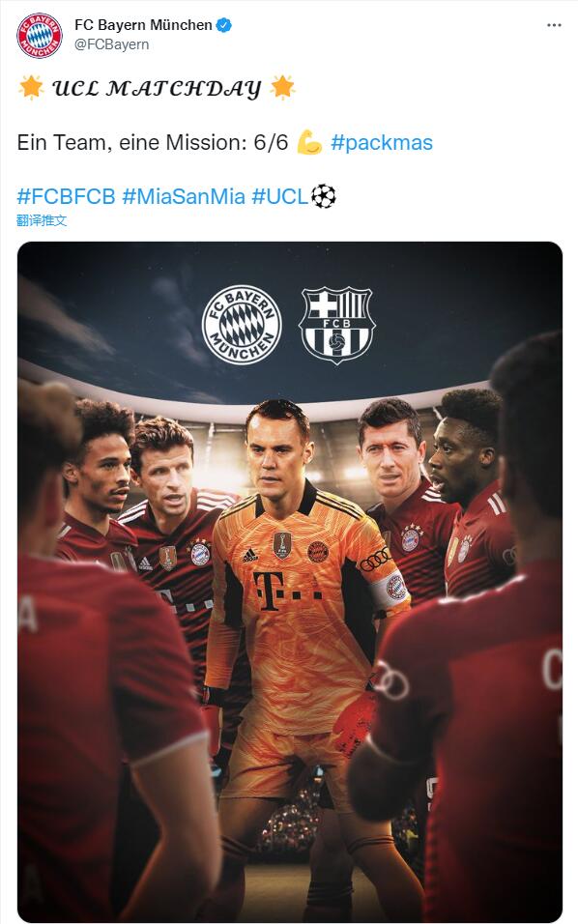Open the #MiaSanMia hashtag
This screenshot has width=578, height=924.
[x=184, y=196]
